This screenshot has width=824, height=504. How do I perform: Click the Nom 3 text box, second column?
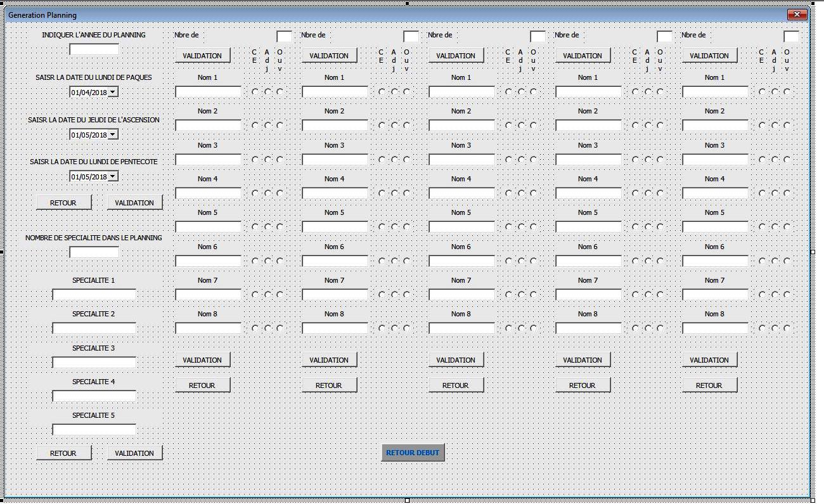click(x=335, y=160)
